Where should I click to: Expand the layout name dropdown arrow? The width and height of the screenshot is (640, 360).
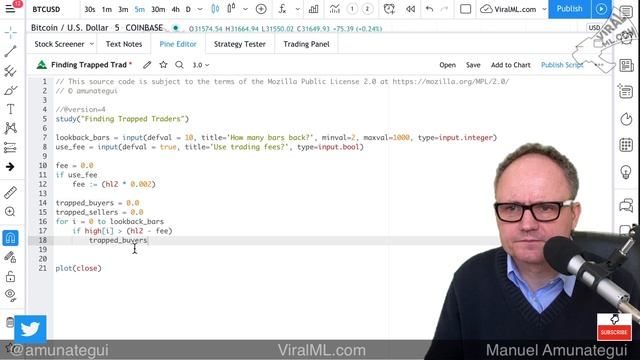(544, 9)
